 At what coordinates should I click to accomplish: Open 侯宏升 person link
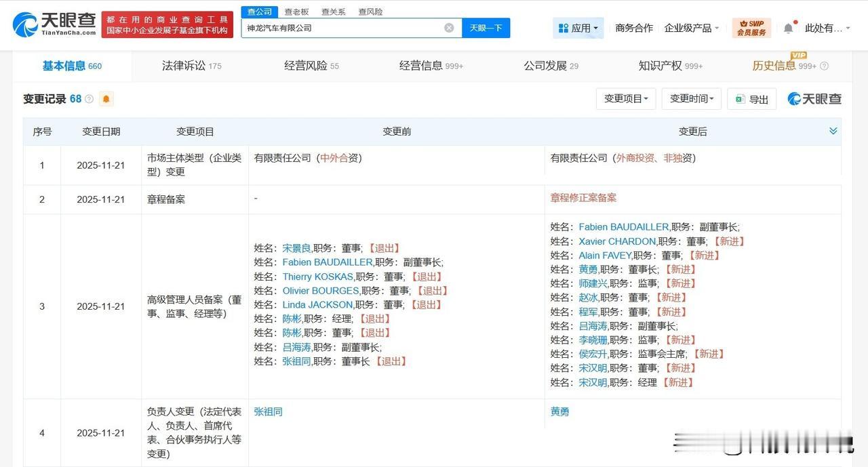point(593,354)
